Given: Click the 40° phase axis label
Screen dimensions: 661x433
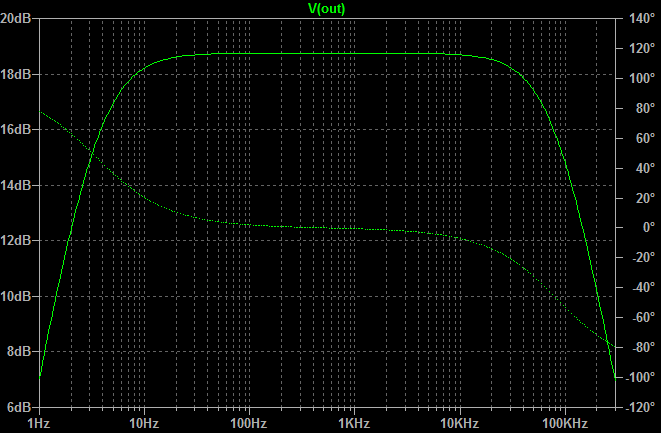Looking at the screenshot, I should click(x=645, y=168).
